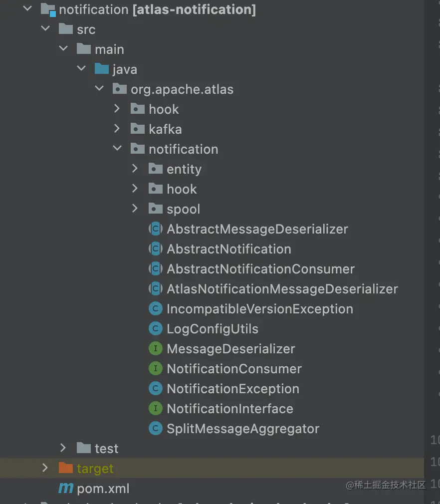Collapse the org.apache.atlas package
This screenshot has width=440, height=504.
click(99, 88)
